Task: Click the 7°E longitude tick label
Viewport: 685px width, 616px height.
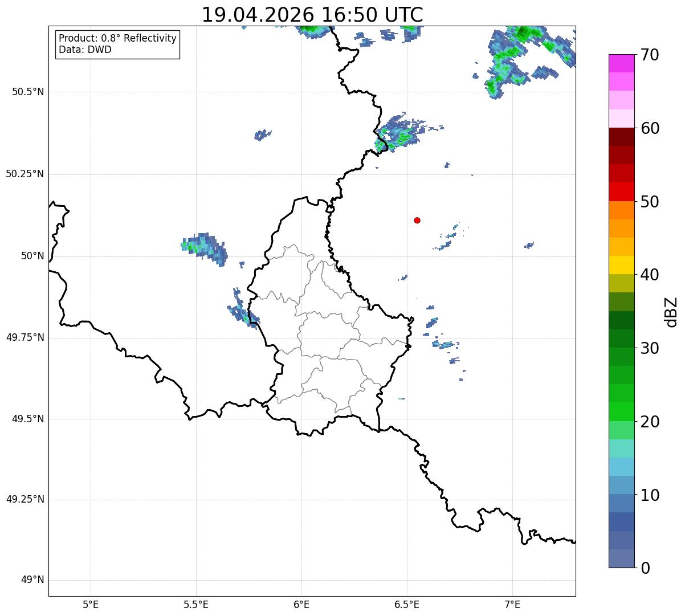Action: pos(512,605)
